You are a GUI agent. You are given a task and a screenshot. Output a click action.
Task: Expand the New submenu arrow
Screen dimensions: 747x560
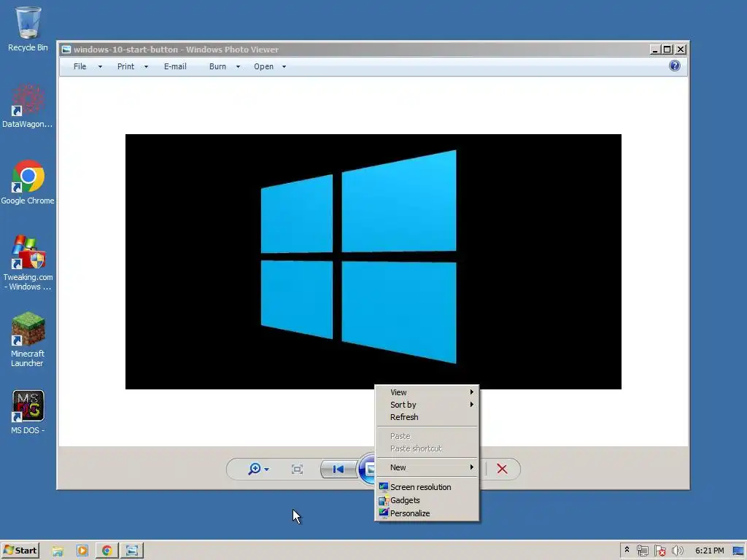tap(472, 467)
